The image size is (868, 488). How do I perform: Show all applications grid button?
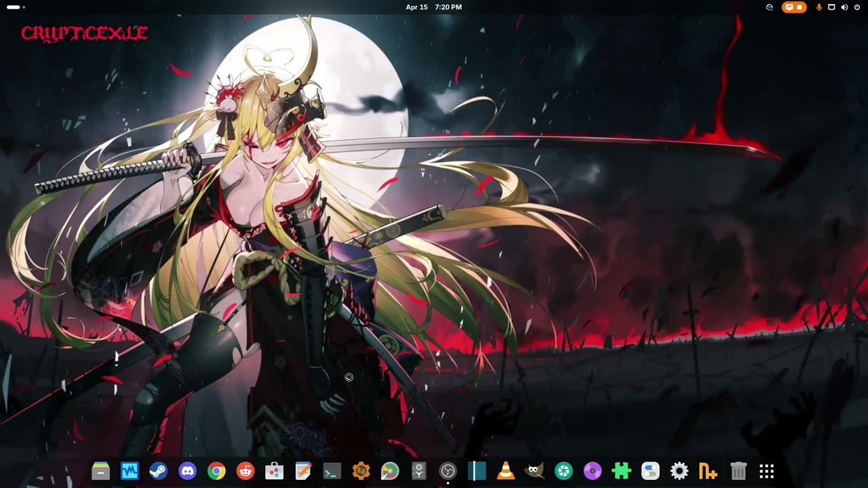[x=767, y=471]
